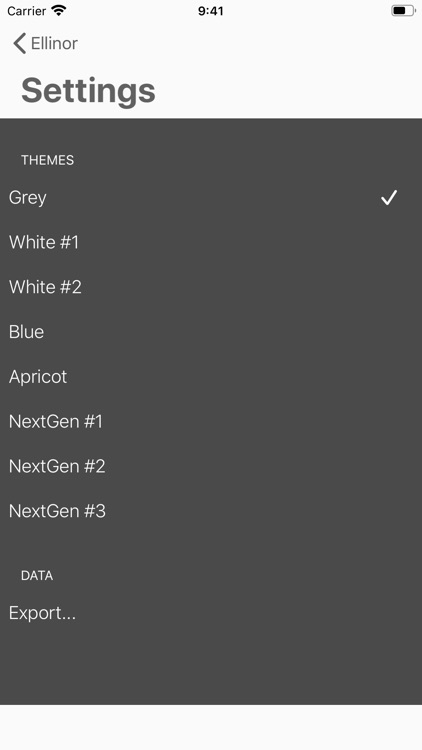Switch to NextGen #2 theme
The width and height of the screenshot is (422, 750).
pyautogui.click(x=211, y=466)
